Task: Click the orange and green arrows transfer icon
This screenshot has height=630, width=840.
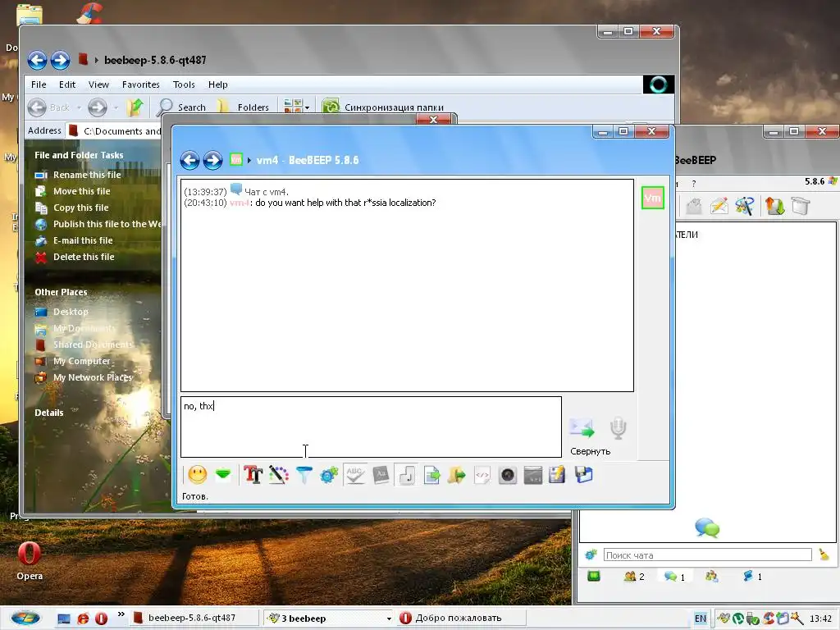Action: coord(774,206)
